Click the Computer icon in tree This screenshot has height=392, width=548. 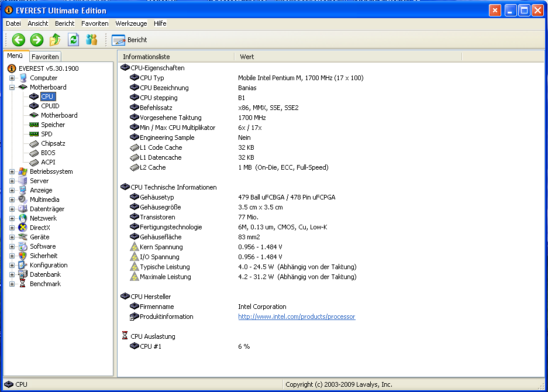coord(23,78)
